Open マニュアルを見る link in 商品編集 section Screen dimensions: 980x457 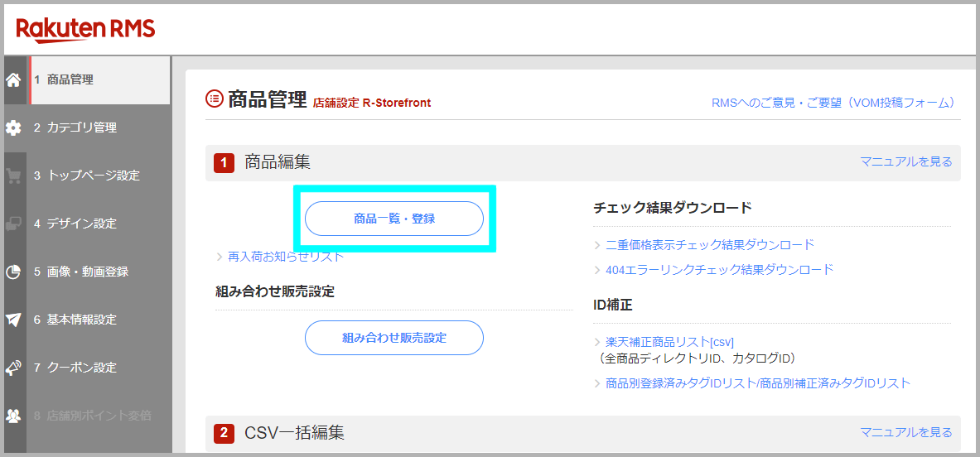tap(906, 161)
